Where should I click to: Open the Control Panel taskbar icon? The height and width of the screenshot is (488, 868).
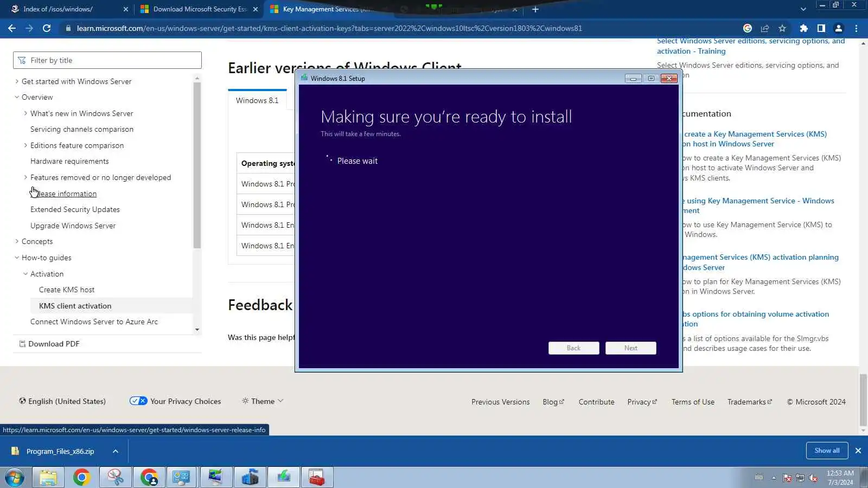click(181, 478)
